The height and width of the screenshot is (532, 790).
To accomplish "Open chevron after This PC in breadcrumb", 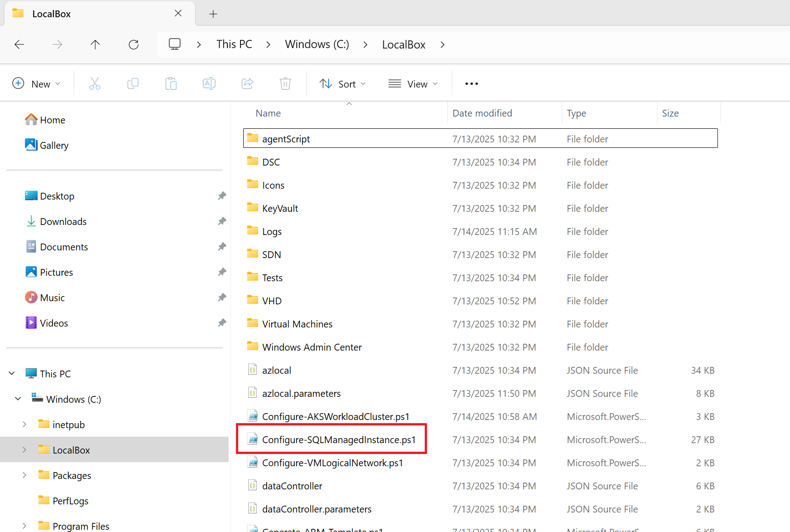I will pos(268,44).
